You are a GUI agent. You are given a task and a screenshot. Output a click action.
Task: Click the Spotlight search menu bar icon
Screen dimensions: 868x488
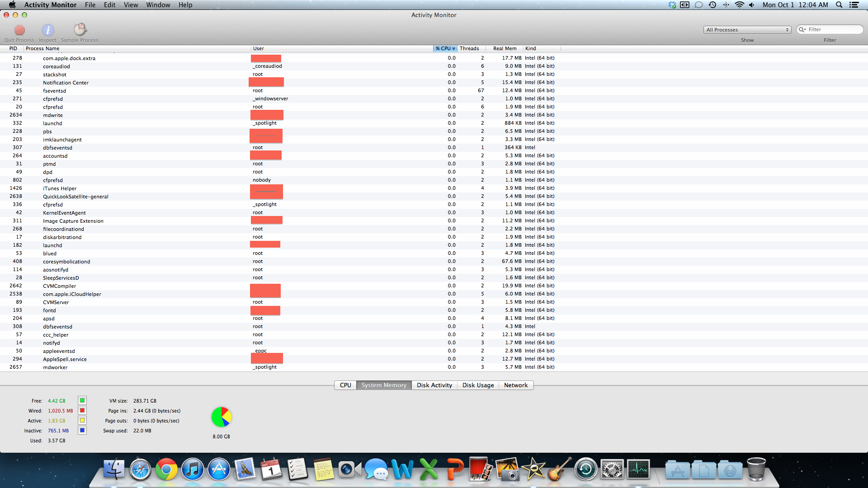[839, 5]
